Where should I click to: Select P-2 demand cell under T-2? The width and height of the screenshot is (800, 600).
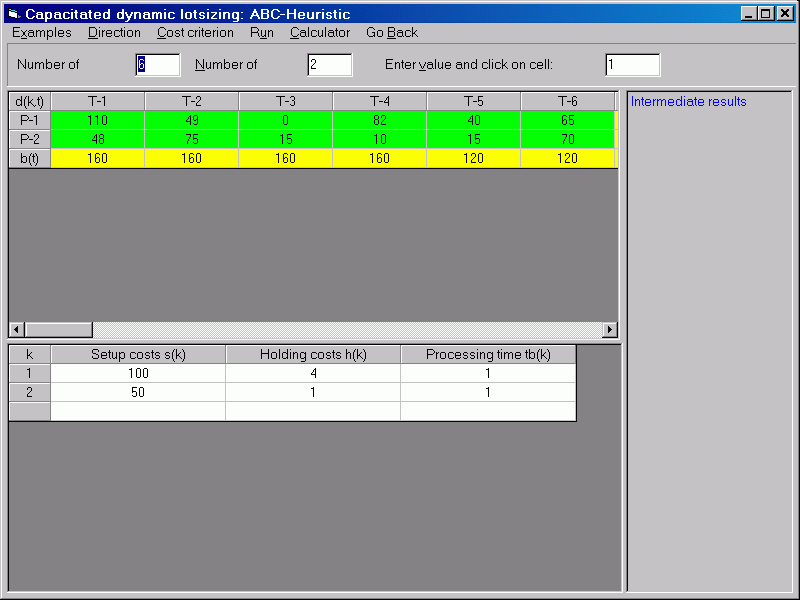pos(191,139)
